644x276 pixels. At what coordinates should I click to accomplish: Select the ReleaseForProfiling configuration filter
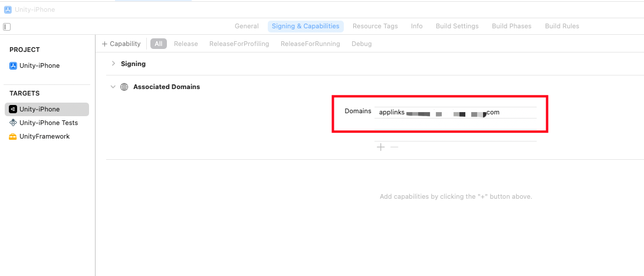coord(239,44)
